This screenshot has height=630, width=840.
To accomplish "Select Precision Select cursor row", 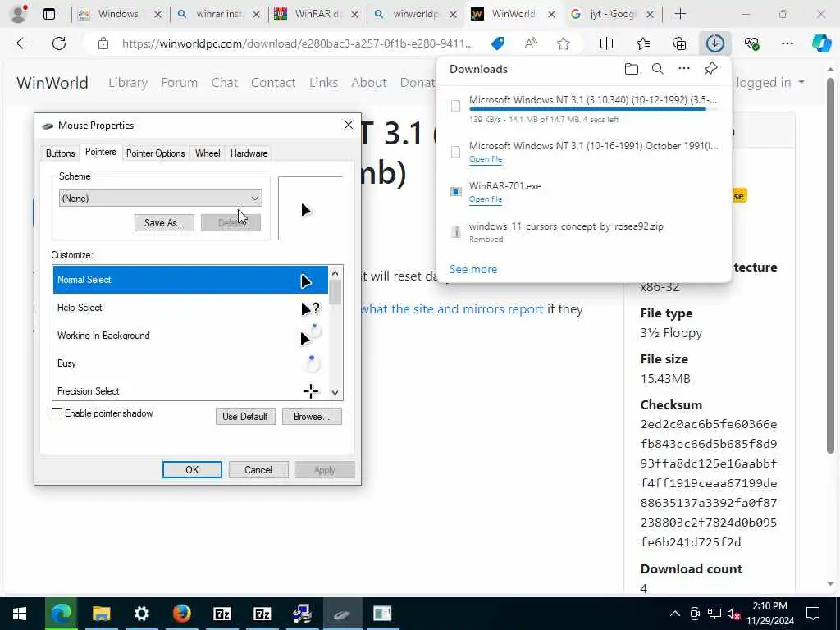I will tap(190, 390).
